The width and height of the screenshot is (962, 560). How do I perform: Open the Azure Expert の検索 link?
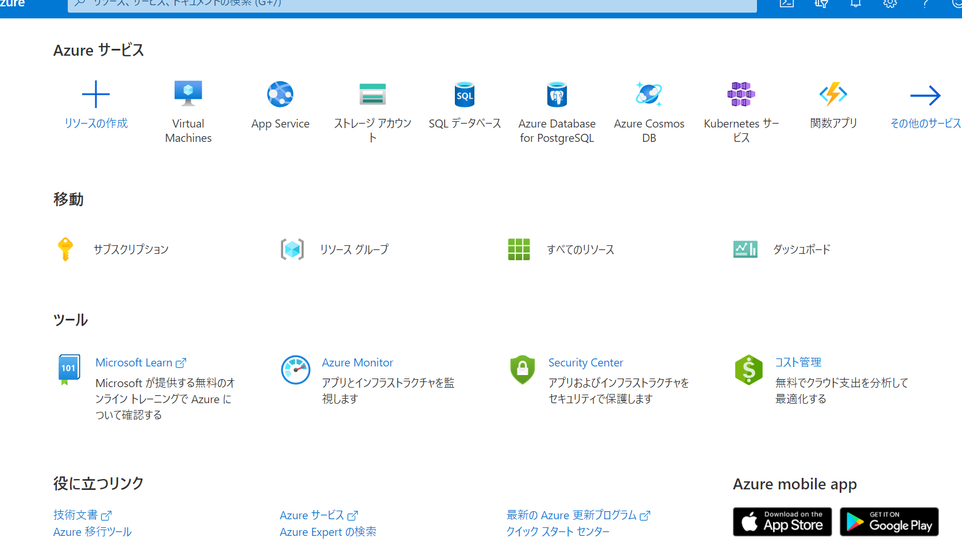click(328, 532)
